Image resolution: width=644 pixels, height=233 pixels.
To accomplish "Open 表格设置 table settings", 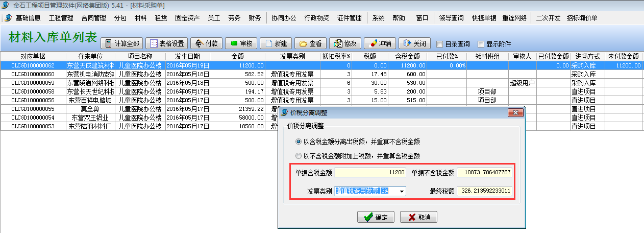I will [166, 43].
